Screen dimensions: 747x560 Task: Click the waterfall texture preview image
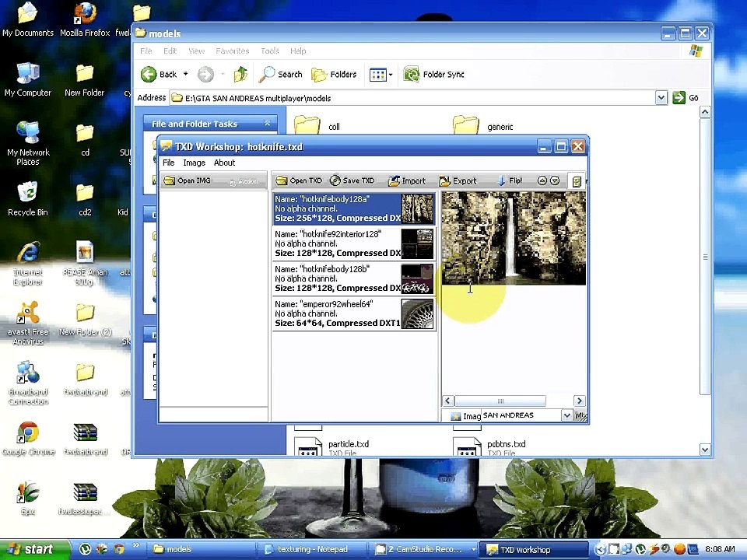pos(514,238)
